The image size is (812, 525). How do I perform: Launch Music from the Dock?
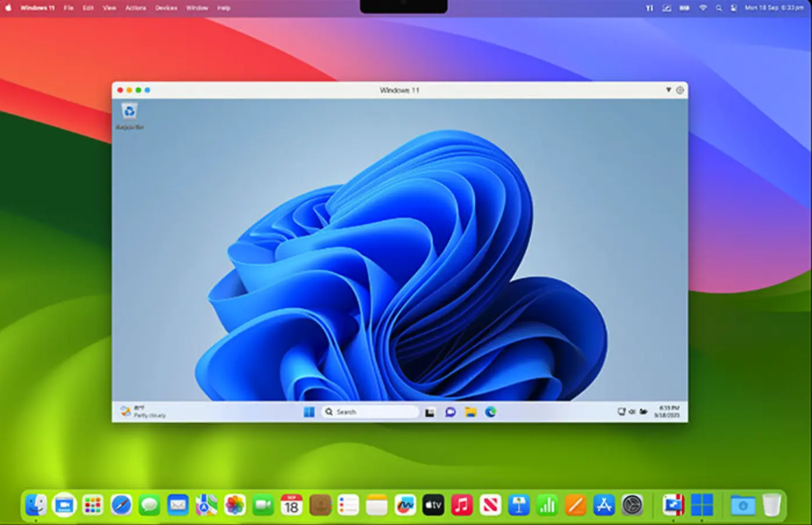[x=462, y=505]
